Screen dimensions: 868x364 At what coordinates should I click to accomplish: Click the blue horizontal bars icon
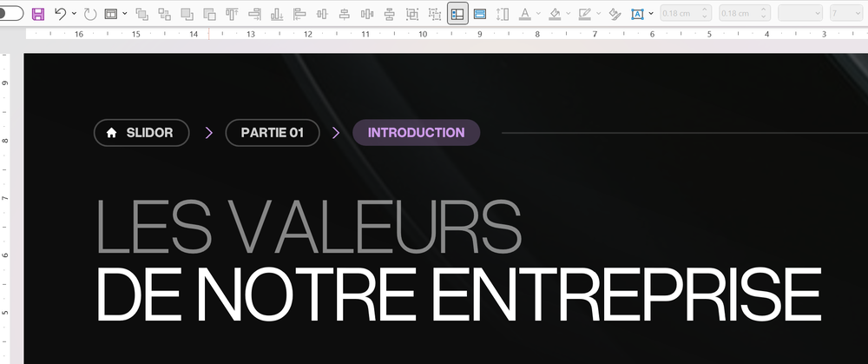click(480, 14)
